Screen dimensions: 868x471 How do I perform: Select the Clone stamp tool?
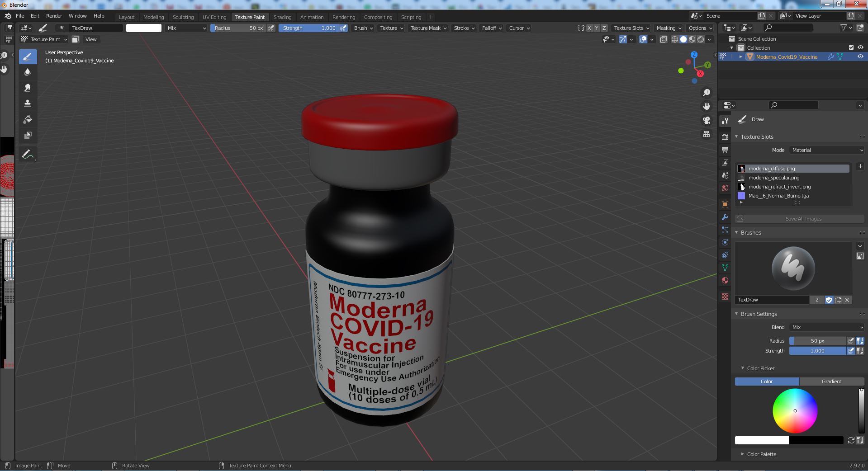tap(28, 104)
